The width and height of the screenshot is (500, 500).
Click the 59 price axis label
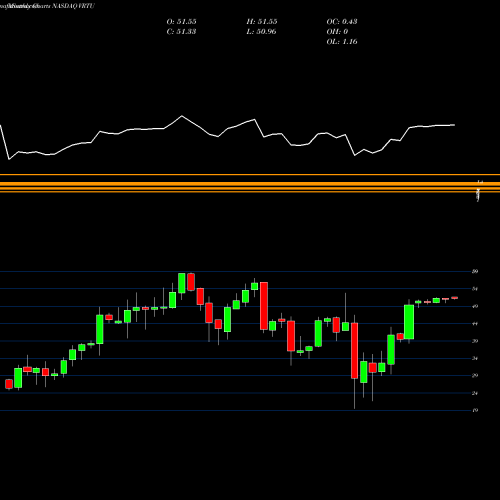click(475, 271)
